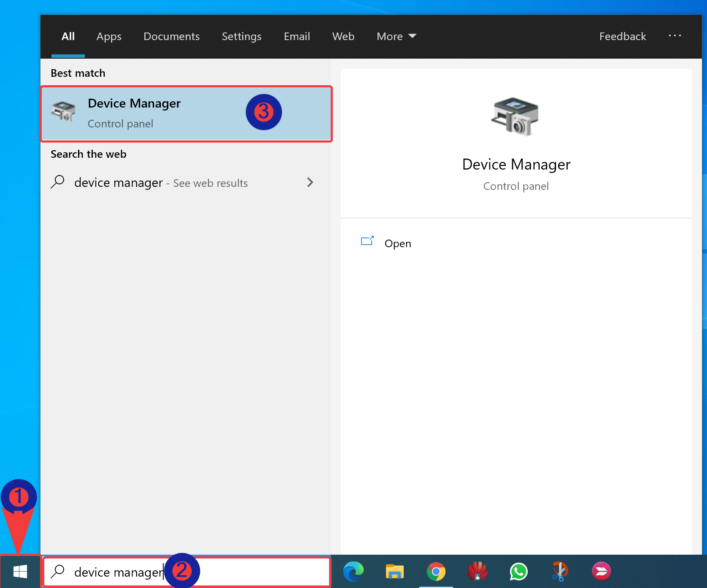Click the large Device Manager preview icon
Viewport: 707px width, 588px height.
[515, 116]
